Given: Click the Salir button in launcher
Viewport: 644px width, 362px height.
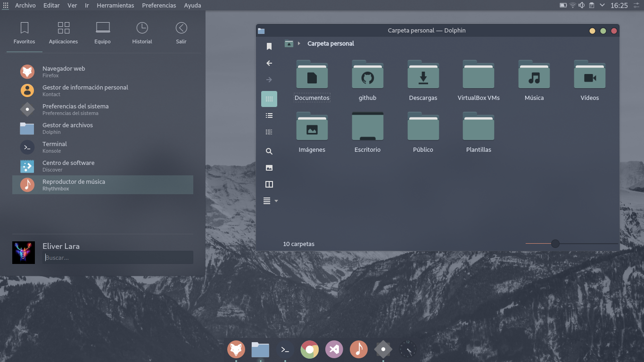Looking at the screenshot, I should (x=181, y=33).
